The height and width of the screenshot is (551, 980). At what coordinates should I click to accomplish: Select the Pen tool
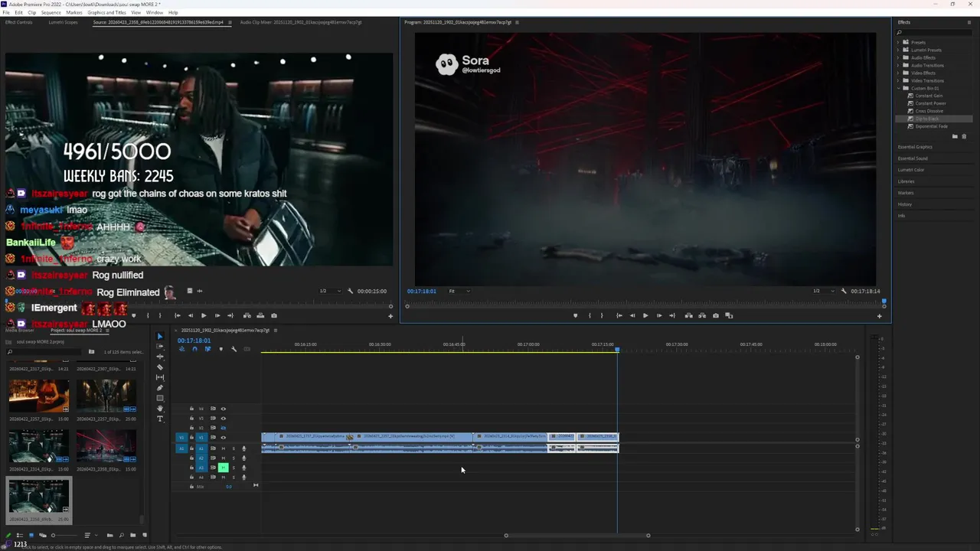[160, 388]
